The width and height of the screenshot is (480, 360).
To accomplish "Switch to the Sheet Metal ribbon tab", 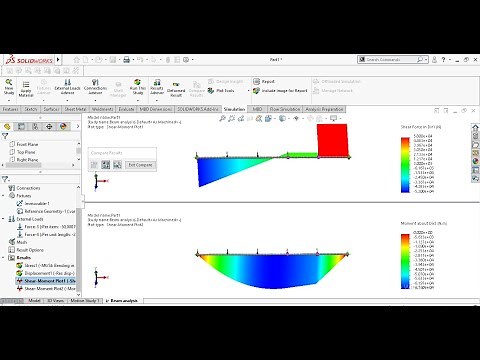I will pos(75,109).
